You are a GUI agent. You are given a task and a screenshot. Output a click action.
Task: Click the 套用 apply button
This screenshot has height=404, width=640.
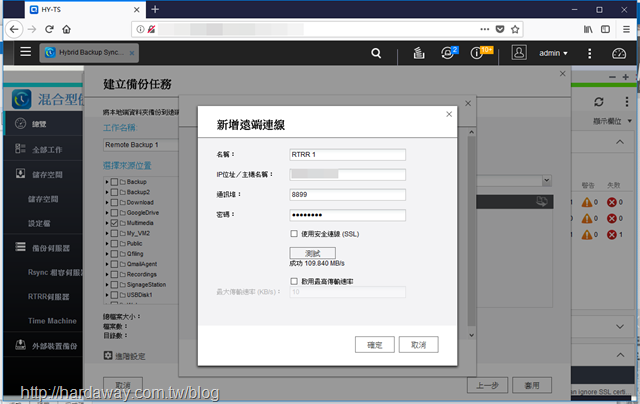coord(532,385)
